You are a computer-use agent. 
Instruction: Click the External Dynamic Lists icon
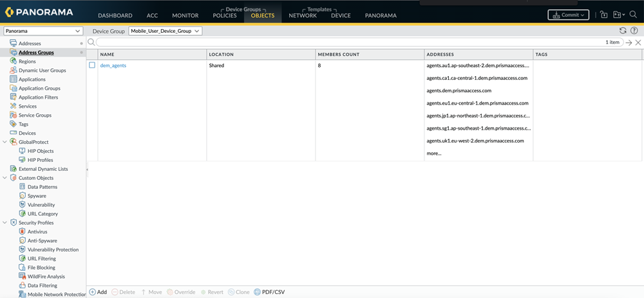[x=14, y=169]
